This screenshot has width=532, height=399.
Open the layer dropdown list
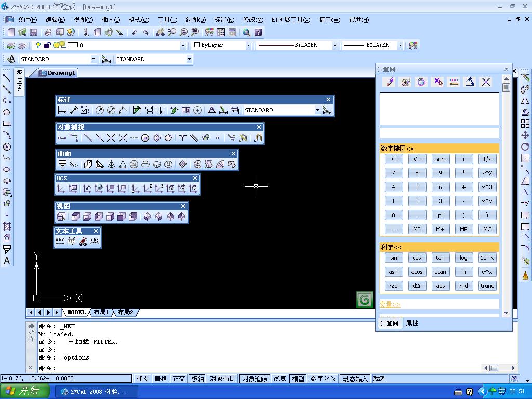pyautogui.click(x=183, y=45)
